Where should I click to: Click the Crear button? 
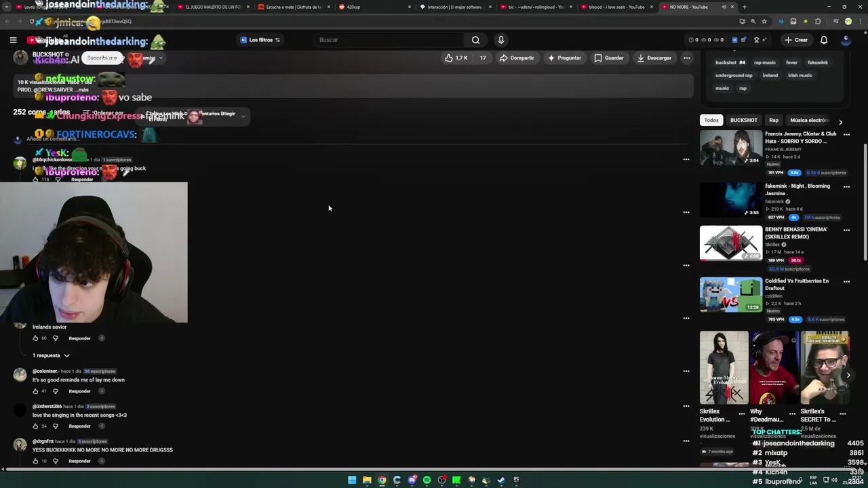click(796, 40)
